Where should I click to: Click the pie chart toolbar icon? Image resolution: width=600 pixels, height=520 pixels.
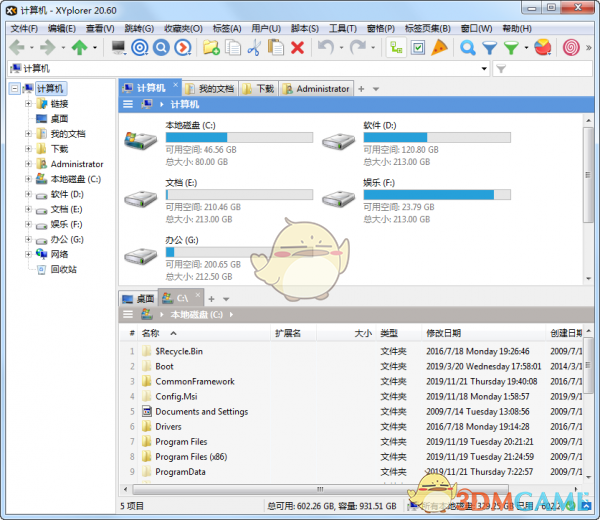(542, 47)
